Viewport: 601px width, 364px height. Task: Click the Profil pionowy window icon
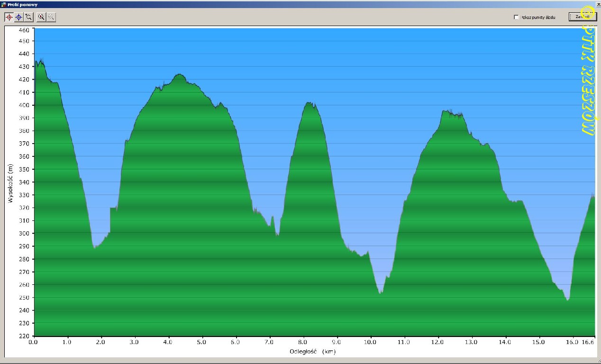click(x=4, y=4)
